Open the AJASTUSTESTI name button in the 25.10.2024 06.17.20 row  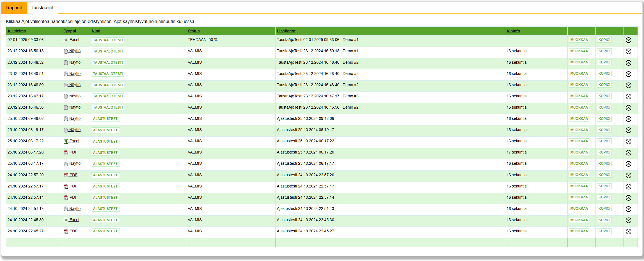coord(106,153)
